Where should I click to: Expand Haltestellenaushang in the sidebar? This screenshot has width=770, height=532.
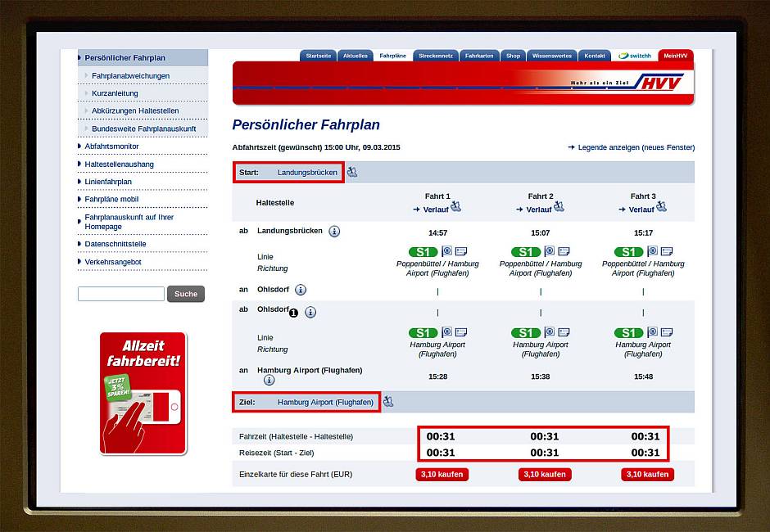[x=119, y=165]
